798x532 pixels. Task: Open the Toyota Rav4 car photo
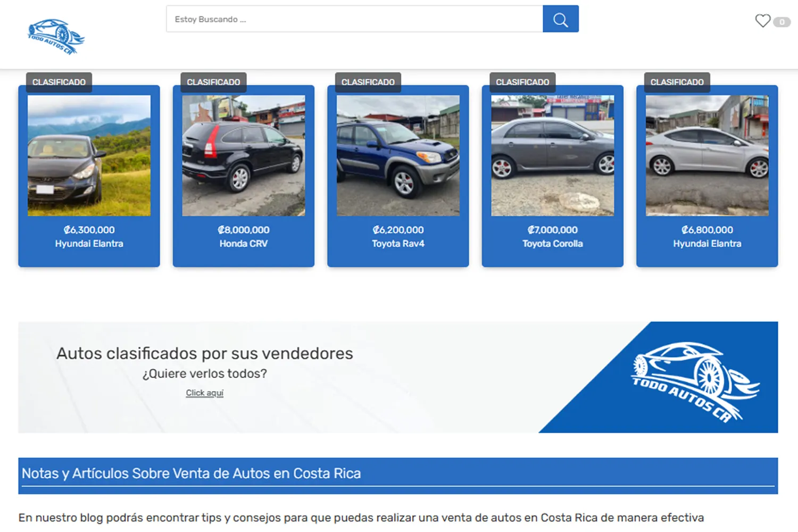coord(398,155)
